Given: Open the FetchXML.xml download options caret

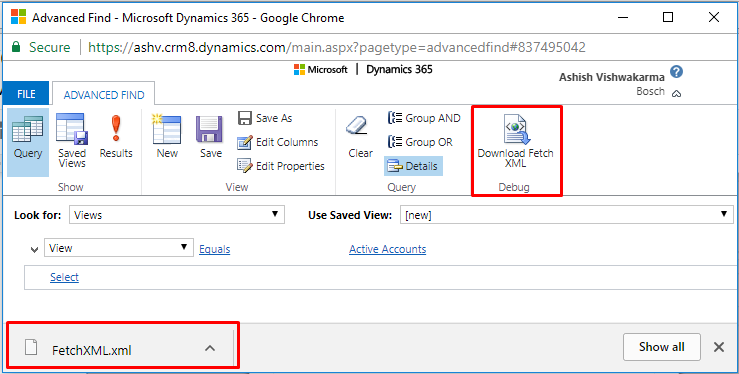Looking at the screenshot, I should (210, 348).
